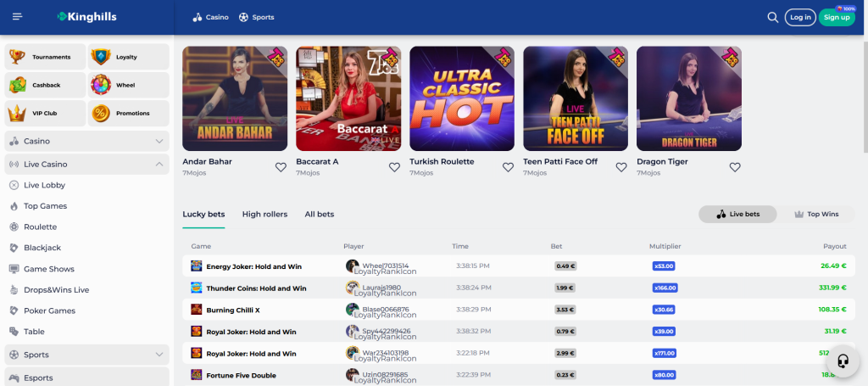Click the Tournaments trophy tile
Viewport: 868px width, 386px height.
click(x=46, y=57)
